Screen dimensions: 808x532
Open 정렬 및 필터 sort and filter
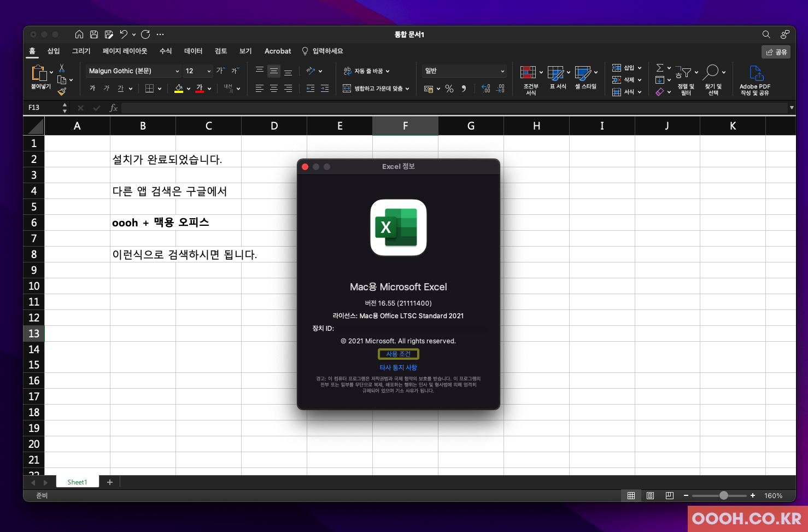(x=686, y=80)
